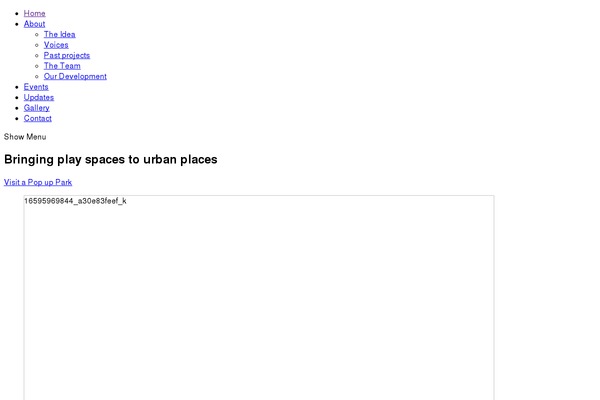Navigate to the Events link
600x400 pixels.
point(36,87)
